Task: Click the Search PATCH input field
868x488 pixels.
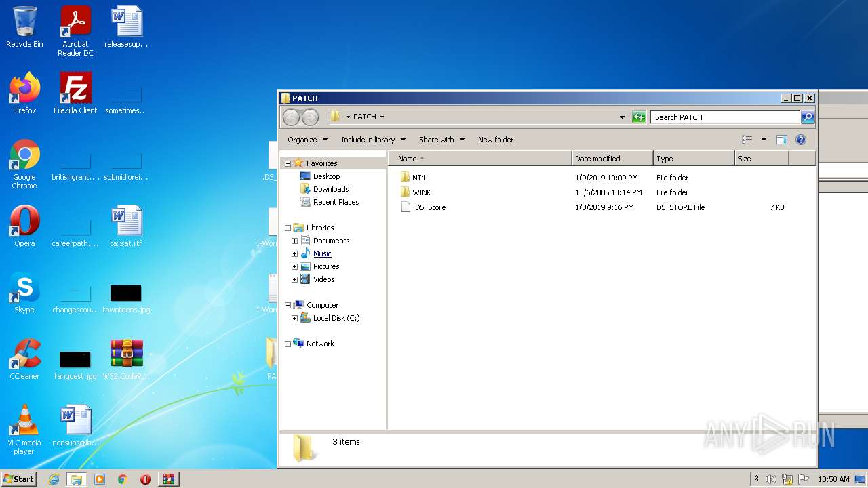Action: [x=724, y=117]
